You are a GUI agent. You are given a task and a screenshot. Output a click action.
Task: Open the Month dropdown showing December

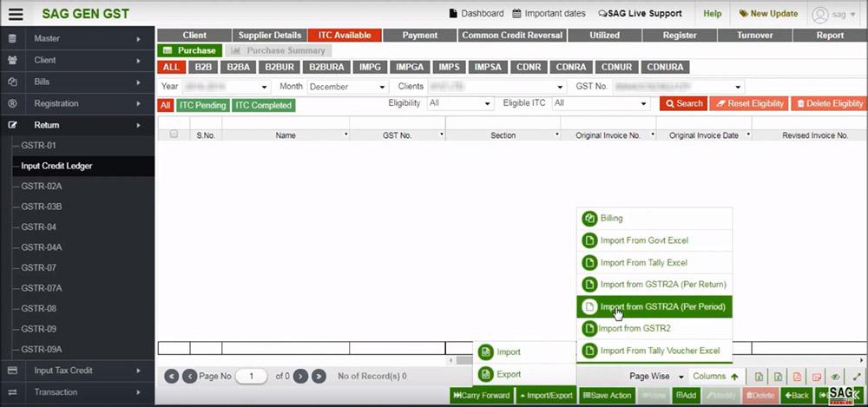[x=347, y=87]
